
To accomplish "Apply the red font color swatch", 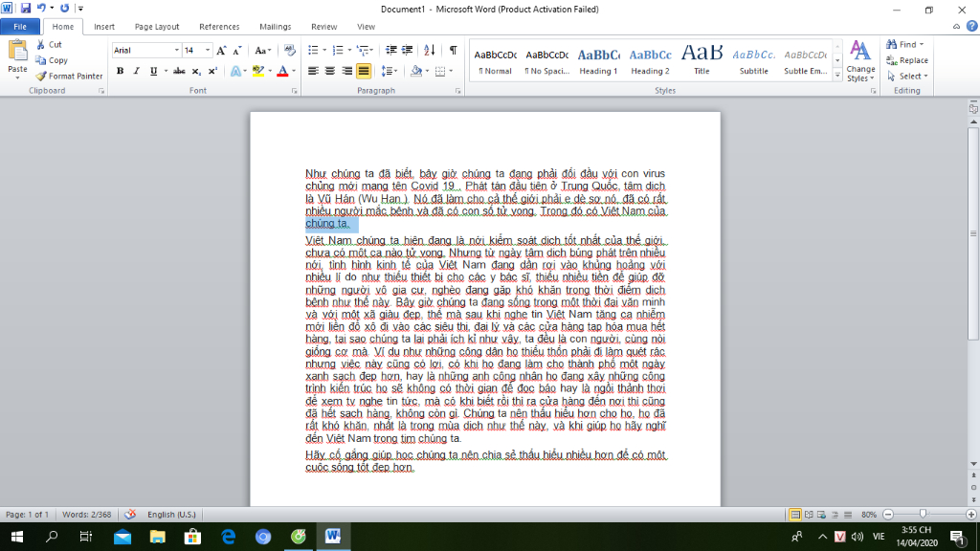I will (x=282, y=71).
